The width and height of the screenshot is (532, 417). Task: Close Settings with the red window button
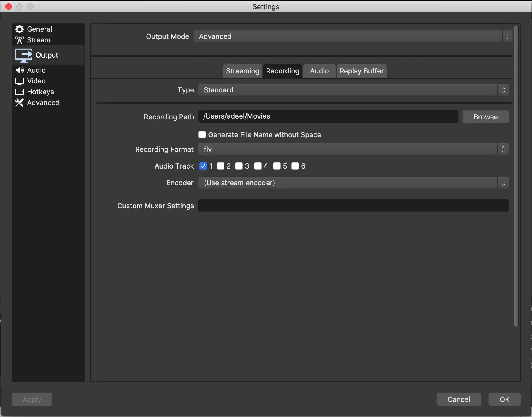[x=9, y=6]
